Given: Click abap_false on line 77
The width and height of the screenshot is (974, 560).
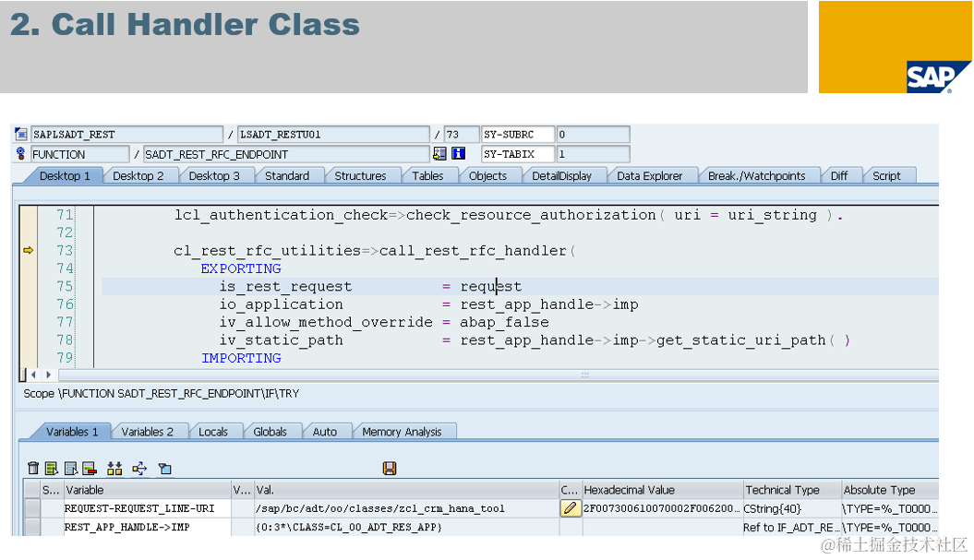Looking at the screenshot, I should tap(504, 322).
